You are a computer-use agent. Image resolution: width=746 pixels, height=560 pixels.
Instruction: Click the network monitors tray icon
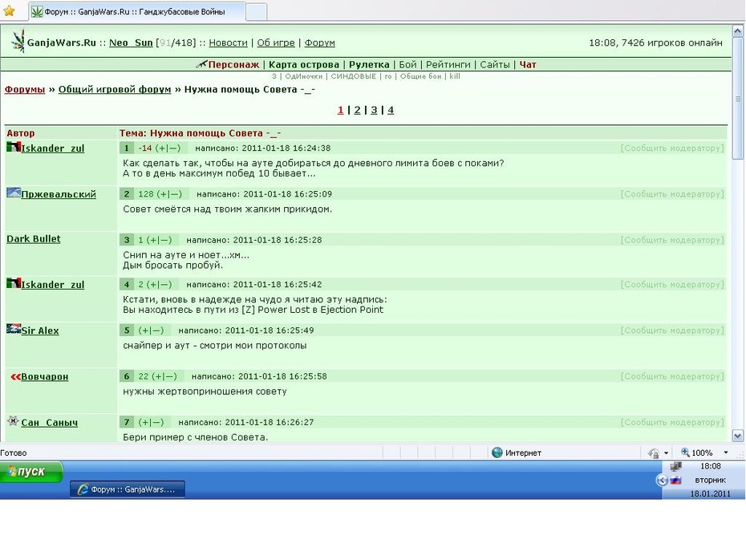tap(675, 466)
